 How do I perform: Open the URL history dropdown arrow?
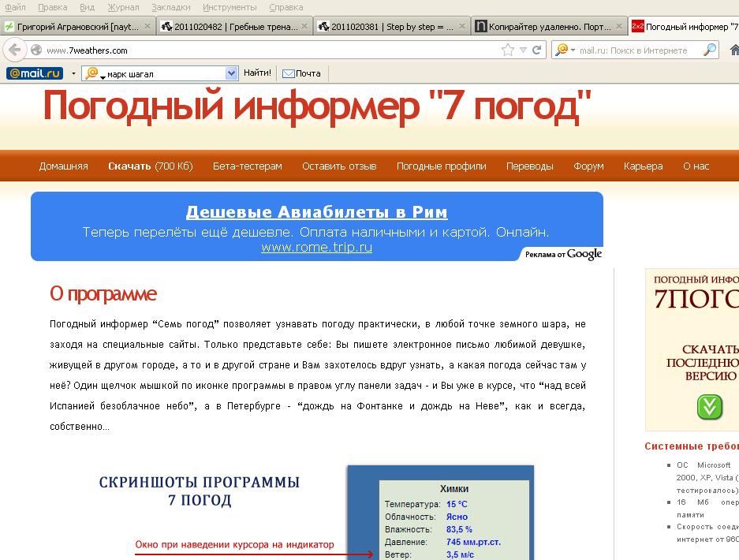(523, 50)
